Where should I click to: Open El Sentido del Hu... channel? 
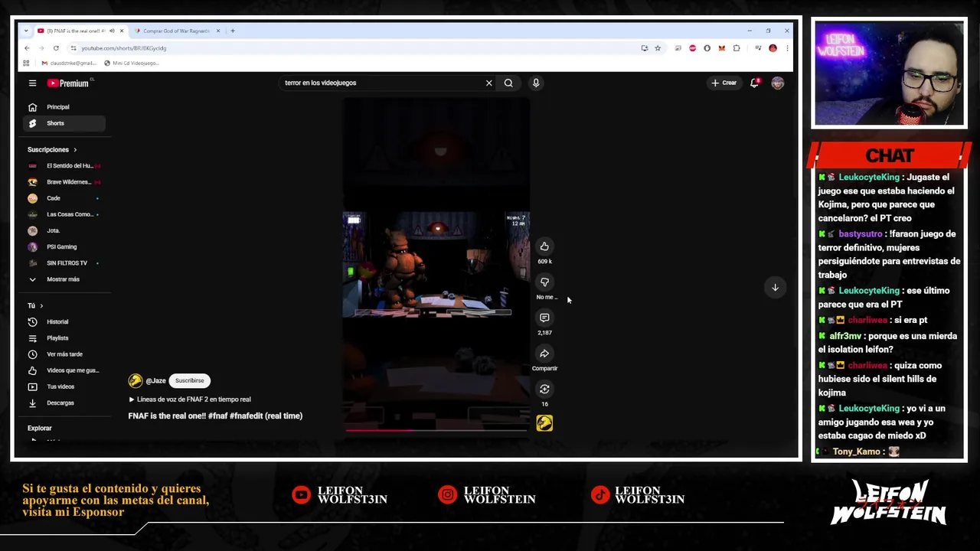64,166
